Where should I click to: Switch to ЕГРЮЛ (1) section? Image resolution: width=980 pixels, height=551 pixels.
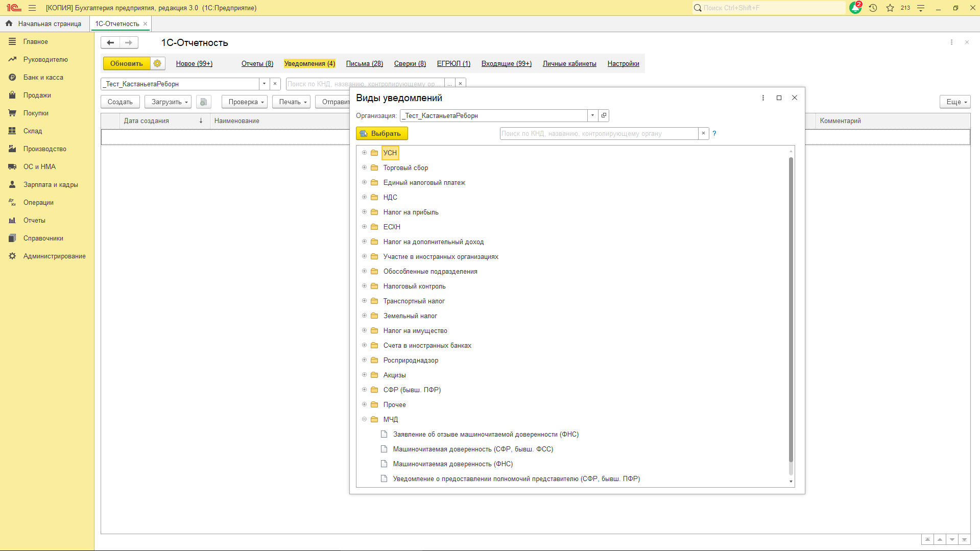tap(453, 64)
